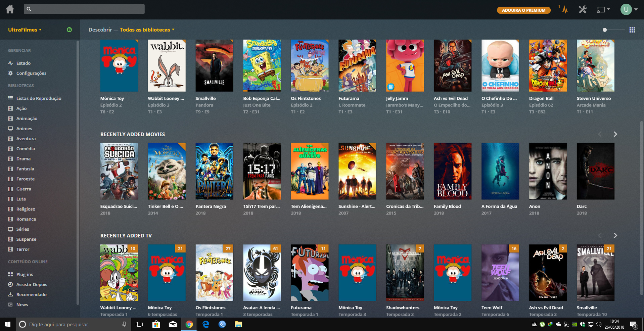644x331 pixels.
Task: Click the Plug-ins grid icon
Action: tap(10, 274)
